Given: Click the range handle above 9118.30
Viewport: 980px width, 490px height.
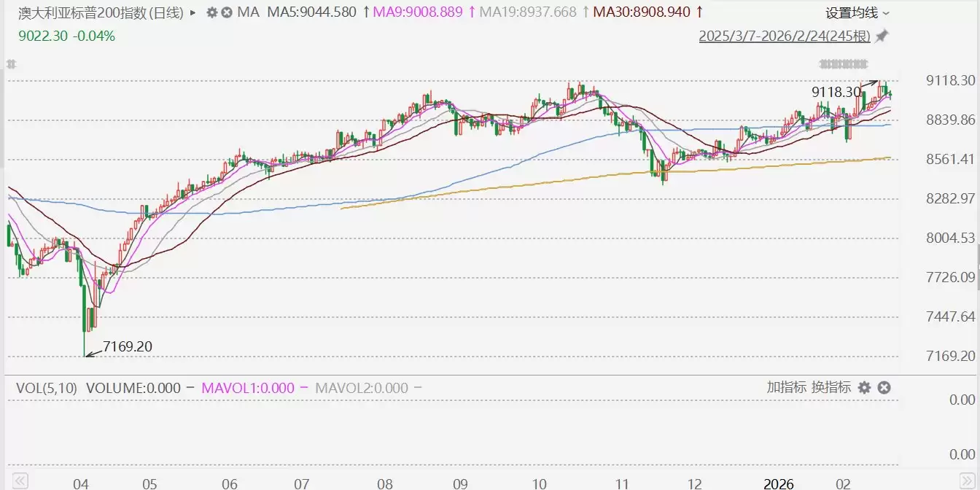Looking at the screenshot, I should tap(844, 63).
